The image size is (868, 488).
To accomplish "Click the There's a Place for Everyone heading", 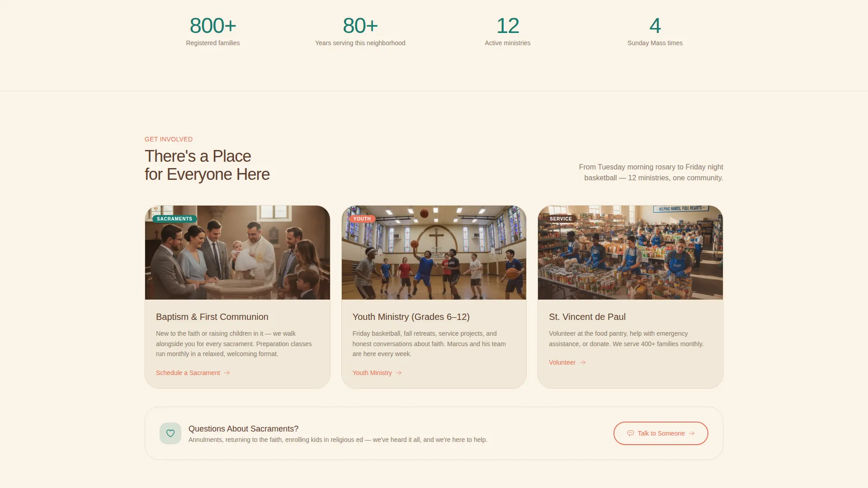I will 207,165.
